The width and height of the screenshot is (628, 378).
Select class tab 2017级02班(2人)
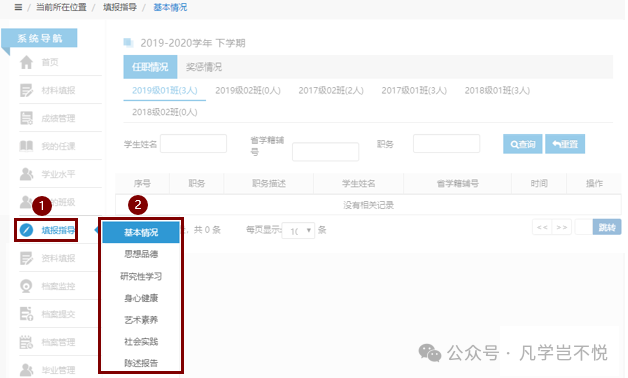pos(331,90)
